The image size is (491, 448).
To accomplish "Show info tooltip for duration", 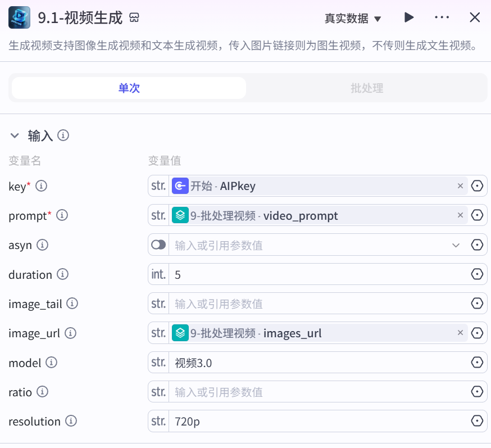I will pos(62,274).
